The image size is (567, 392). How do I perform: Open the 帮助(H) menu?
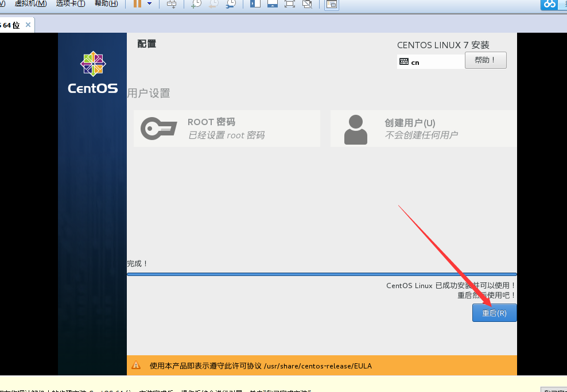coord(106,3)
